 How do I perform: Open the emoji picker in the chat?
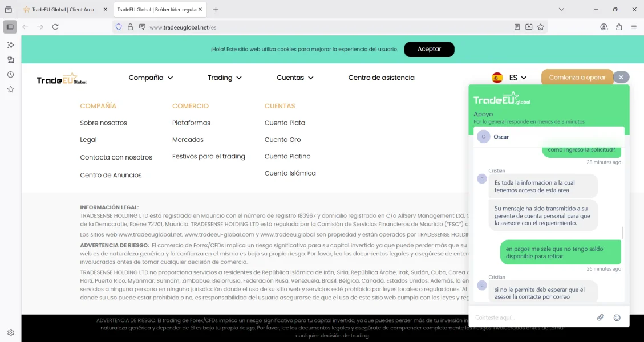[x=617, y=317]
